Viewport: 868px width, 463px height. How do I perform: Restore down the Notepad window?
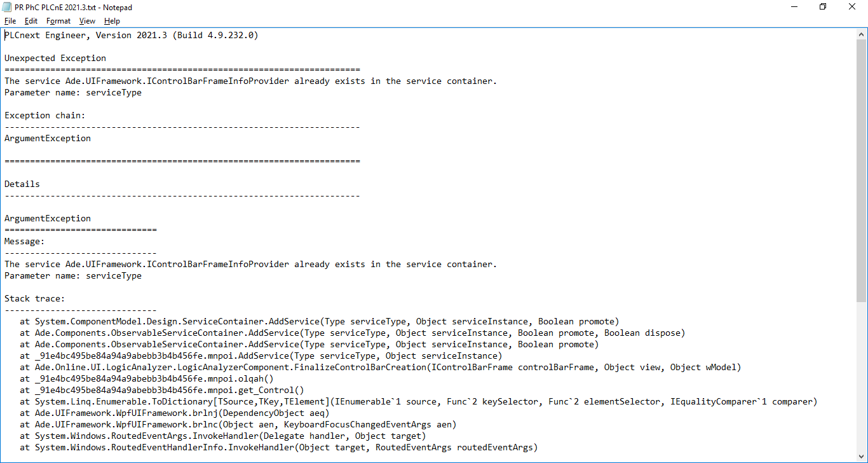[823, 7]
